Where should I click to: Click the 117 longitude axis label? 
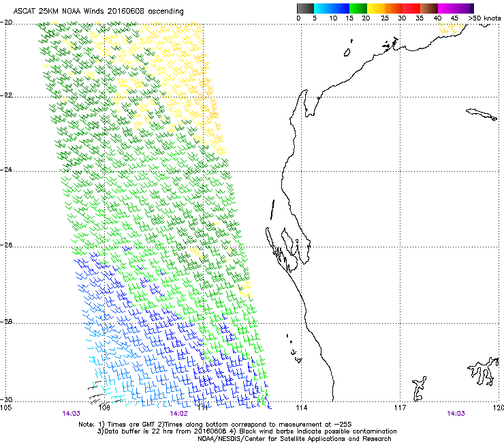[x=400, y=408]
